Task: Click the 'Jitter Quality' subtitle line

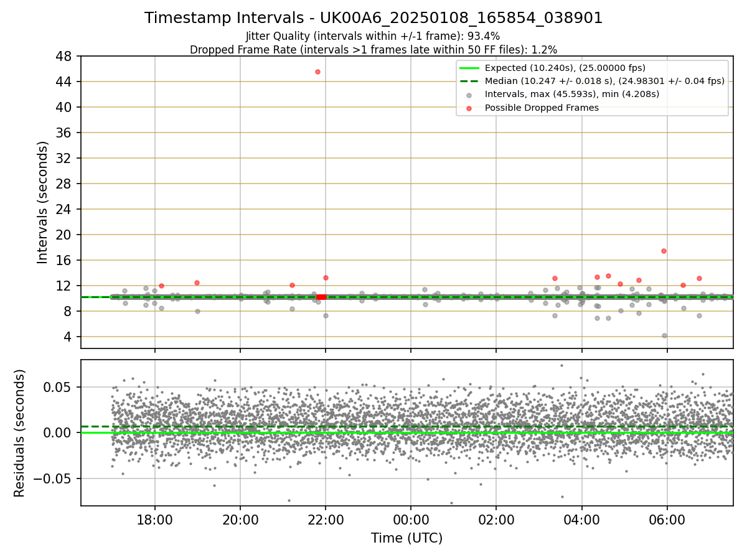Action: (x=373, y=36)
